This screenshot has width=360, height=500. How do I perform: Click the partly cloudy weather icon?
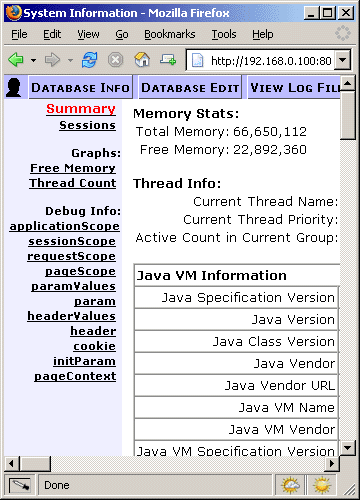click(x=291, y=485)
